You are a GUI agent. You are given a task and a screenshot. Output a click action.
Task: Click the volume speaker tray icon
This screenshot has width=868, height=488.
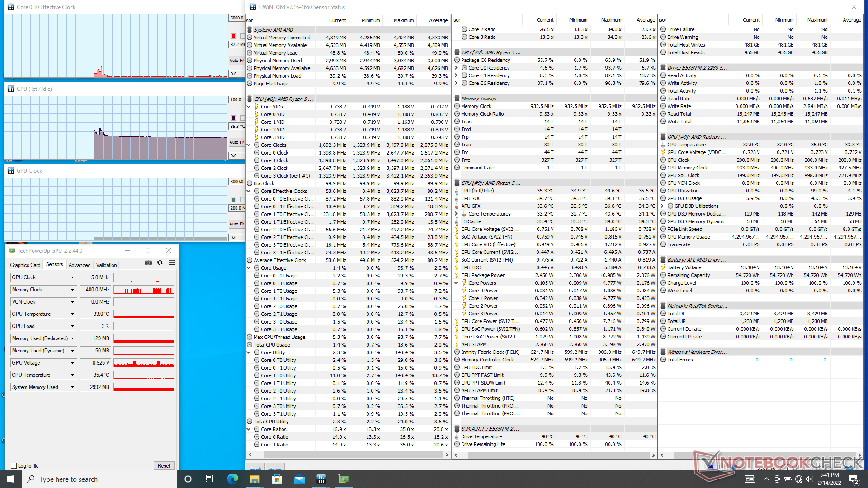(x=809, y=479)
